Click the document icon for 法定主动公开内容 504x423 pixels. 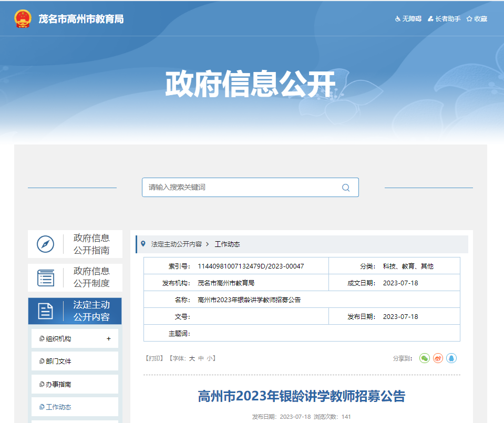(46, 311)
